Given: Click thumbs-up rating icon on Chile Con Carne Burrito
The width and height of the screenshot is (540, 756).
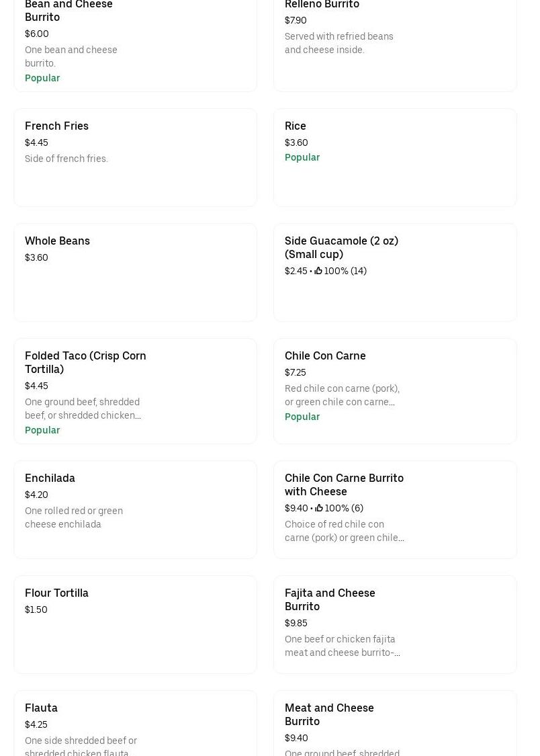Looking at the screenshot, I should click(x=319, y=508).
